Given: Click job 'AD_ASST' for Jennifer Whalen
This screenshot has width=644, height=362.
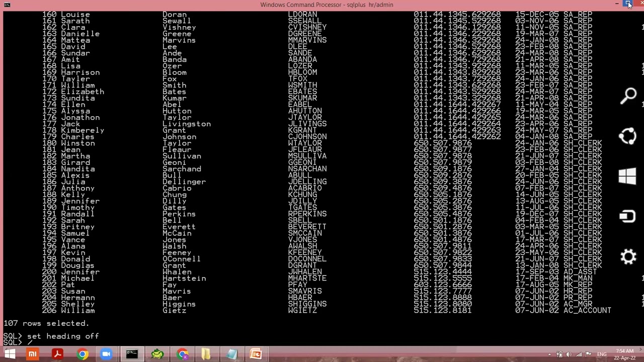Looking at the screenshot, I should tap(580, 272).
